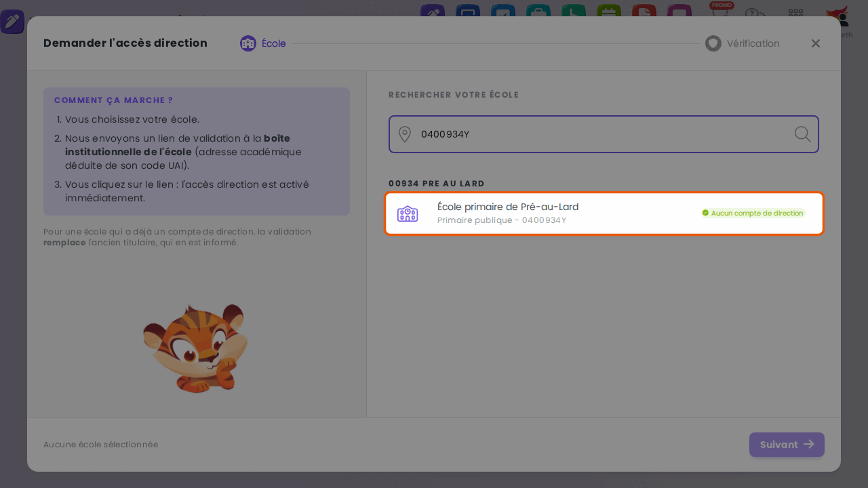Image resolution: width=868 pixels, height=488 pixels.
Task: Click the Aucun compte de direction badge
Action: click(x=753, y=213)
